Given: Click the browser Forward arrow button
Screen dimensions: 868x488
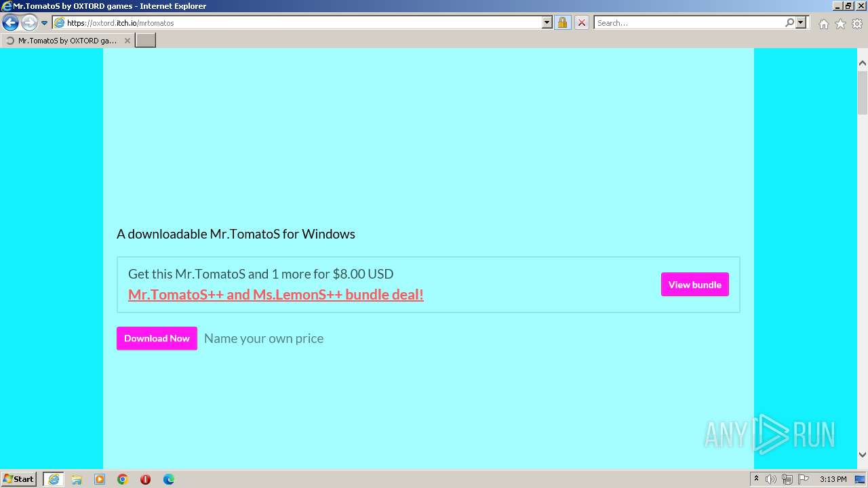Looking at the screenshot, I should (x=28, y=22).
